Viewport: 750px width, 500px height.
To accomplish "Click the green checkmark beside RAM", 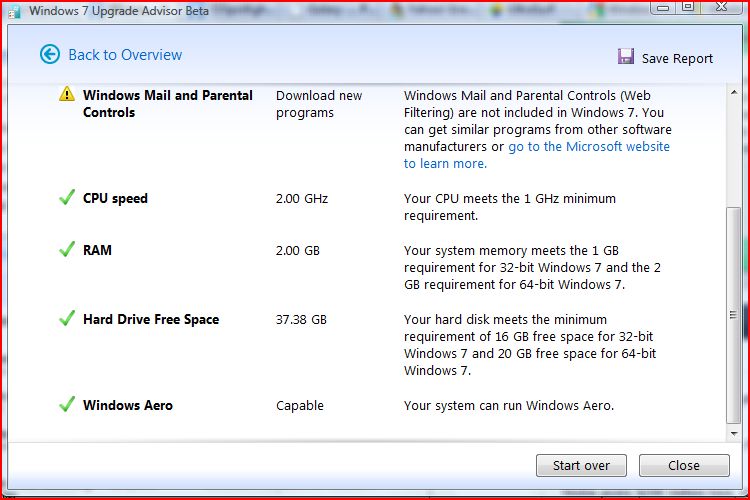I will point(67,250).
